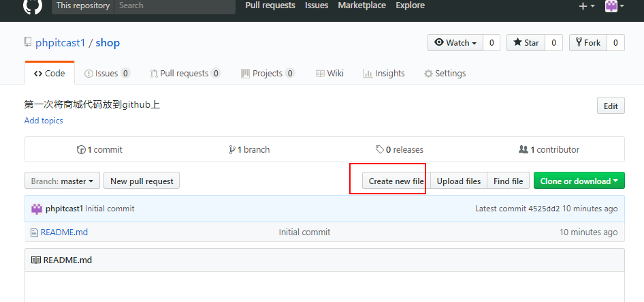Click phpitcast1 avatar in commit row
644x302 pixels.
point(37,209)
